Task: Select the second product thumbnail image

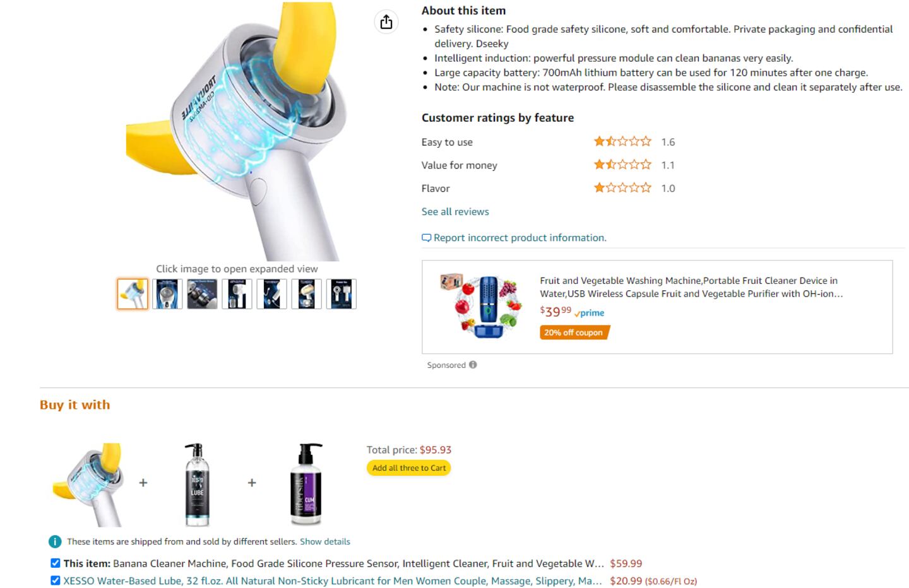Action: 167,294
